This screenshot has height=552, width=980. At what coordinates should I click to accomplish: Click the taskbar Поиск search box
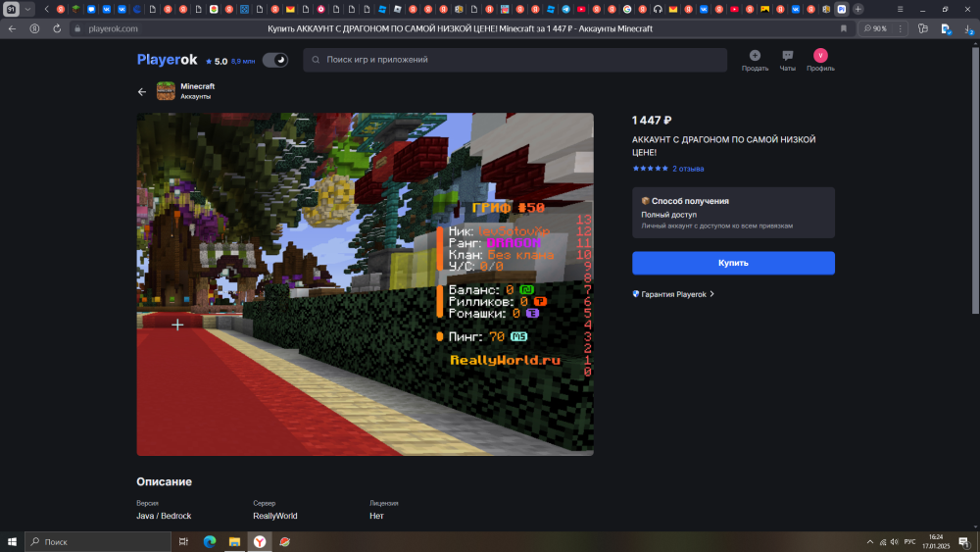pyautogui.click(x=98, y=542)
